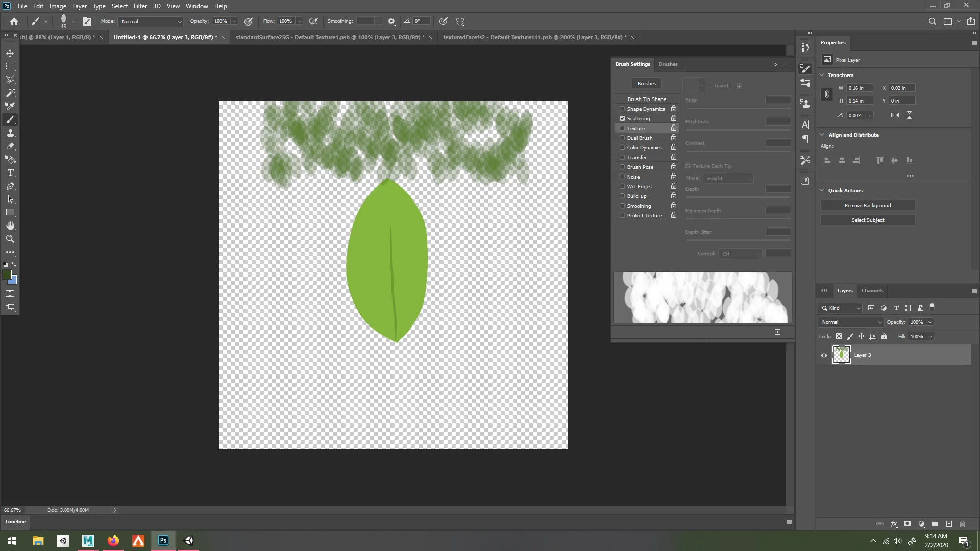Screen dimensions: 980x551
Task: Open the brush Mode dropdown
Action: click(x=151, y=21)
